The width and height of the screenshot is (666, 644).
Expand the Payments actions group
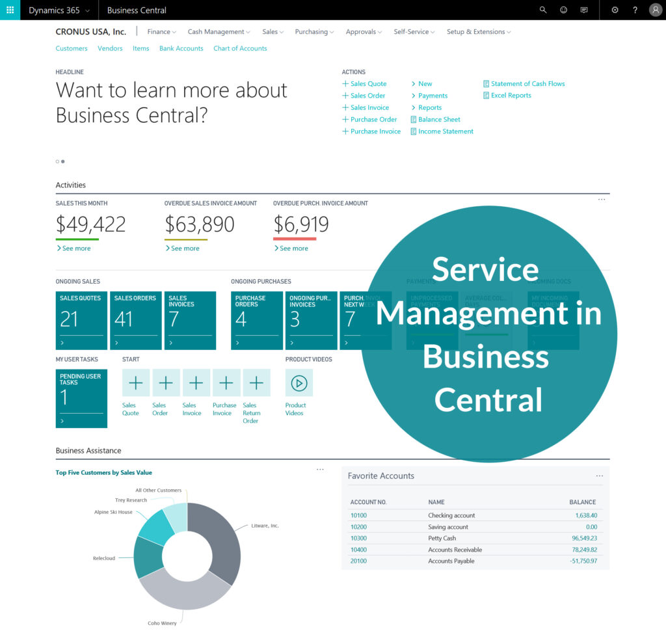[x=429, y=96]
